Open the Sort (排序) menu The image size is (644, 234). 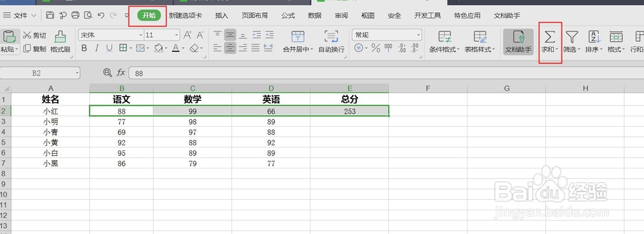594,42
